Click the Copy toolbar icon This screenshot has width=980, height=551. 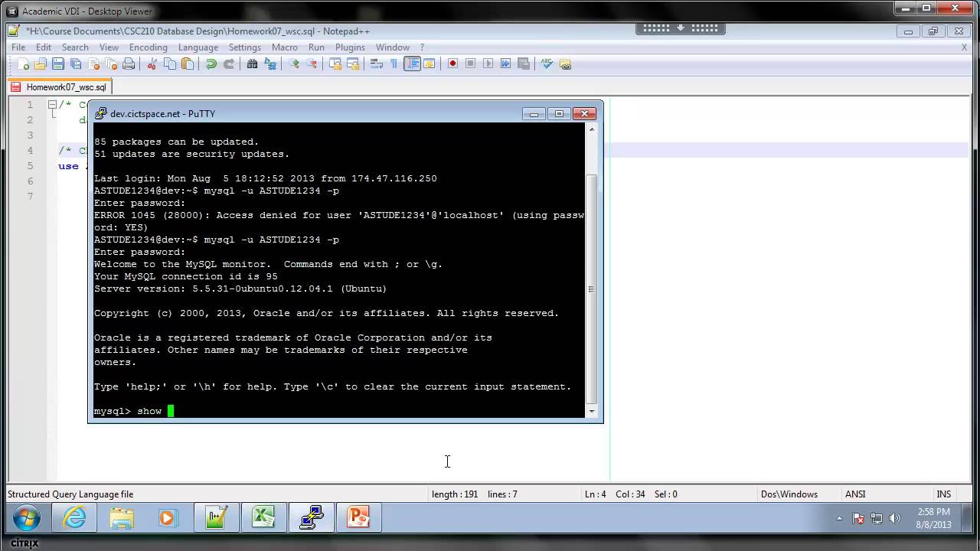point(169,64)
